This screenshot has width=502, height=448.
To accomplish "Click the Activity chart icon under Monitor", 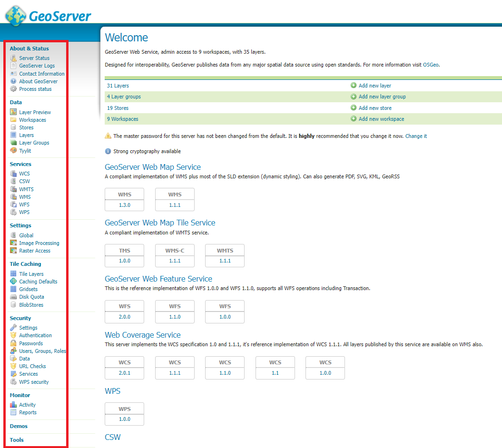I will click(x=13, y=404).
